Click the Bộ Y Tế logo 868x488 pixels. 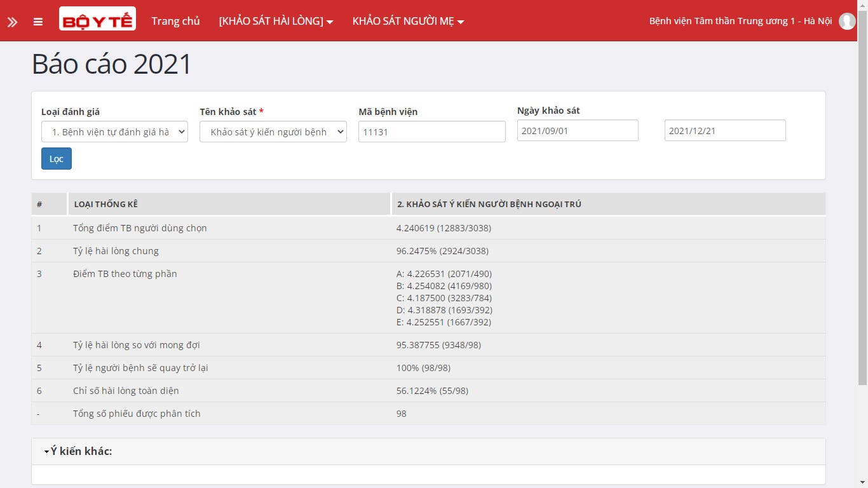click(97, 19)
